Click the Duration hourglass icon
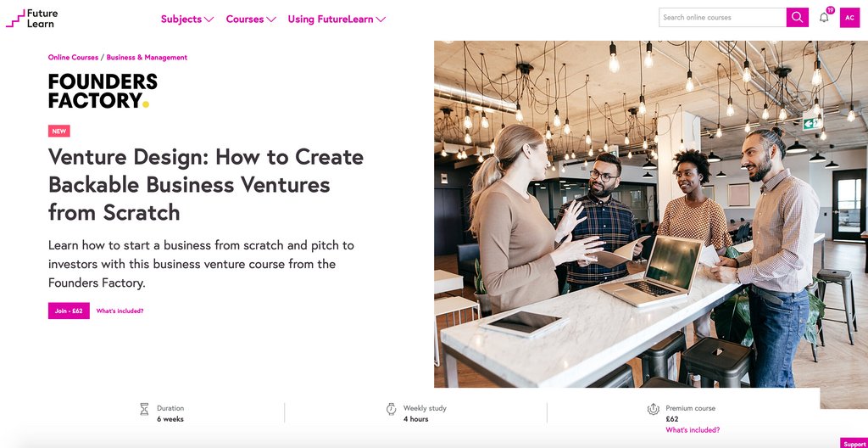This screenshot has width=868, height=448. 144,409
